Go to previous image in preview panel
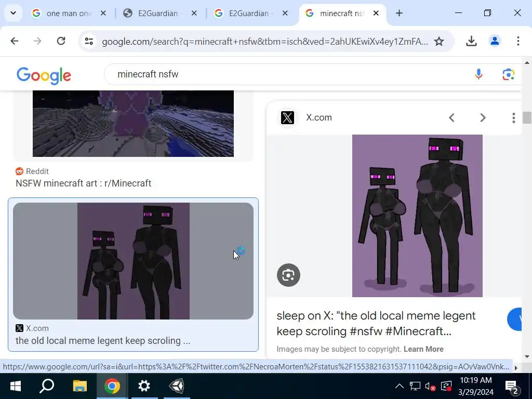532x399 pixels. point(451,118)
